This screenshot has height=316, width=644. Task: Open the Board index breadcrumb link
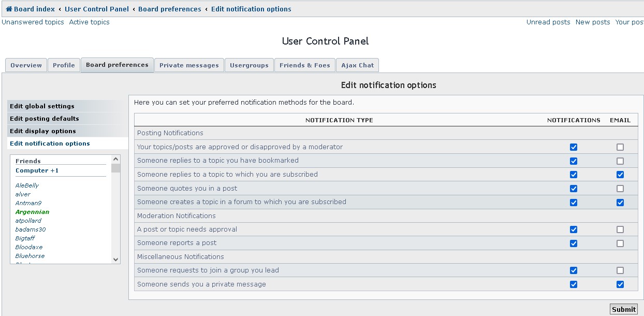pyautogui.click(x=34, y=9)
